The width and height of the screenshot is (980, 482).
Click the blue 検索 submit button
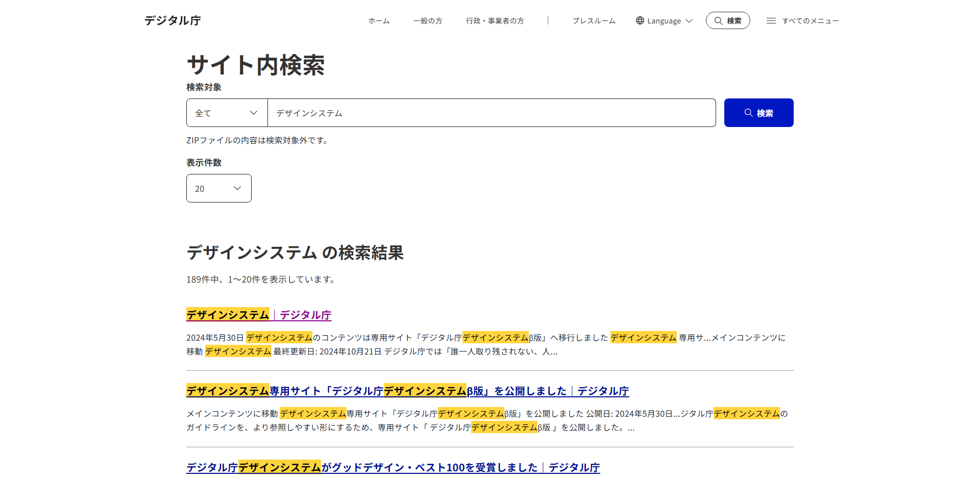758,113
